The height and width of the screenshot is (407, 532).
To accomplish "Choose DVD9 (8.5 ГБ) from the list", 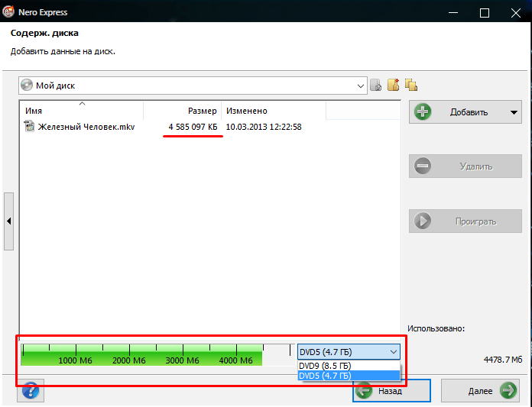I will pyautogui.click(x=349, y=366).
